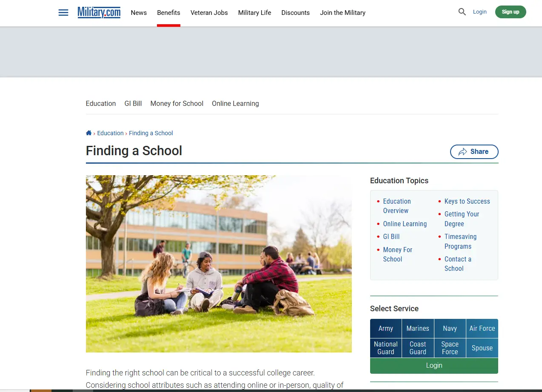Select the Spouse service tile

[482, 348]
